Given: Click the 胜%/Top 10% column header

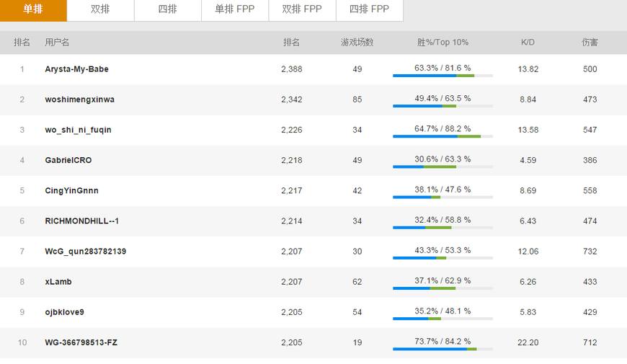Looking at the screenshot, I should (x=443, y=43).
